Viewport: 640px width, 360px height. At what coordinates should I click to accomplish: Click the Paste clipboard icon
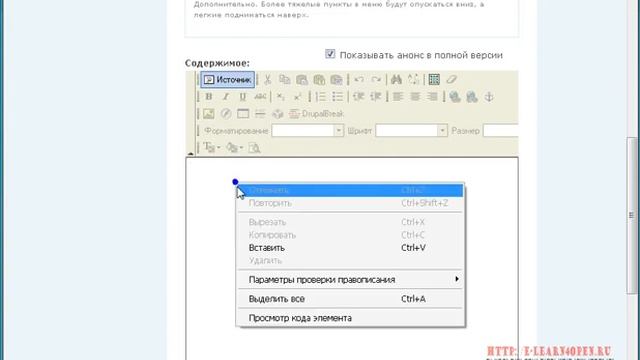coord(302,80)
